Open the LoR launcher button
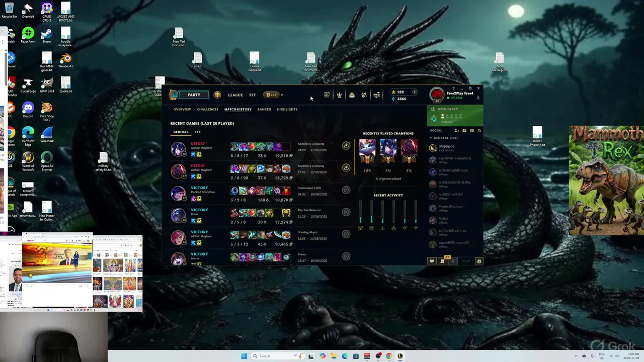The height and width of the screenshot is (362, 644). [x=272, y=95]
